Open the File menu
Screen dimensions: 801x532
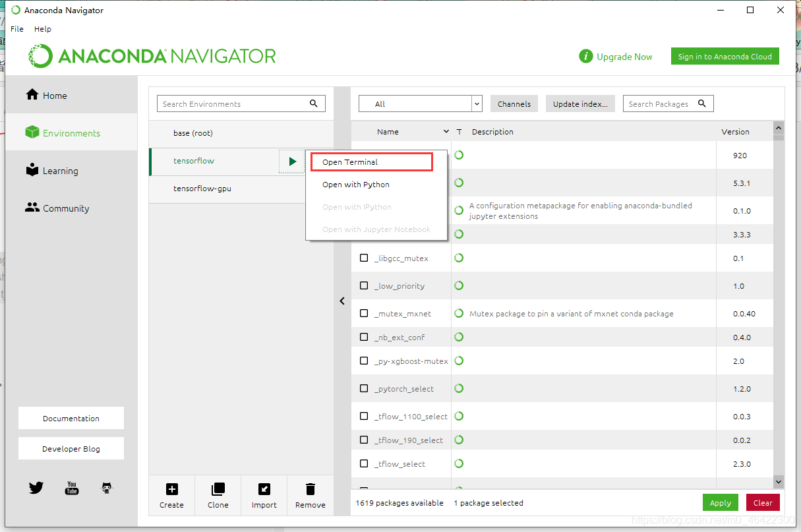(17, 29)
